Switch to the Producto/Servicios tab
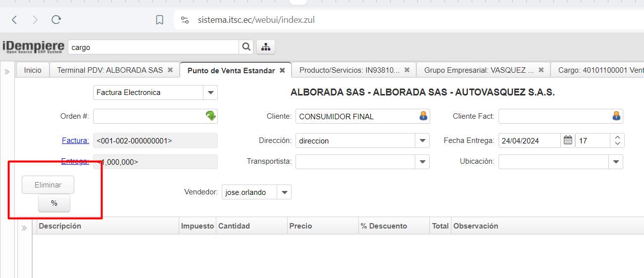Viewport: 644px width, 278px height. pos(349,70)
